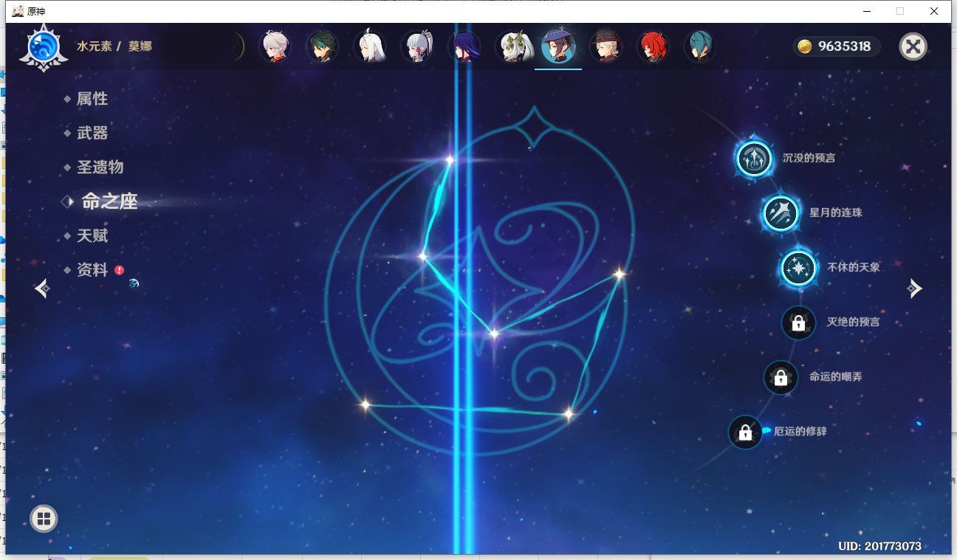
Task: Select the top-hat wearing Lyney avatar
Action: point(606,46)
